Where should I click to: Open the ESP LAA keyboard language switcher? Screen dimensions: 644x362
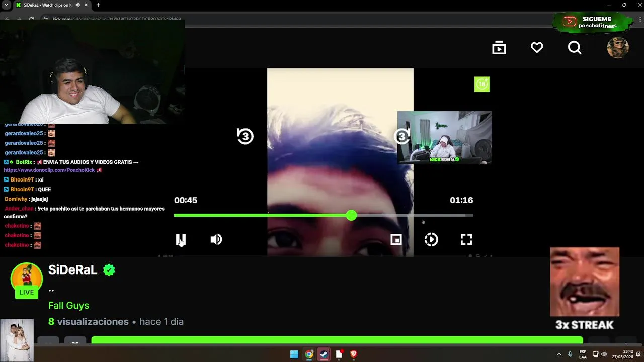[583, 354]
